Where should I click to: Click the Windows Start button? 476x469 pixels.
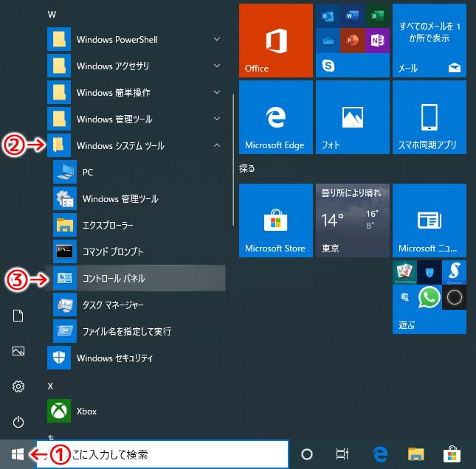point(17,454)
